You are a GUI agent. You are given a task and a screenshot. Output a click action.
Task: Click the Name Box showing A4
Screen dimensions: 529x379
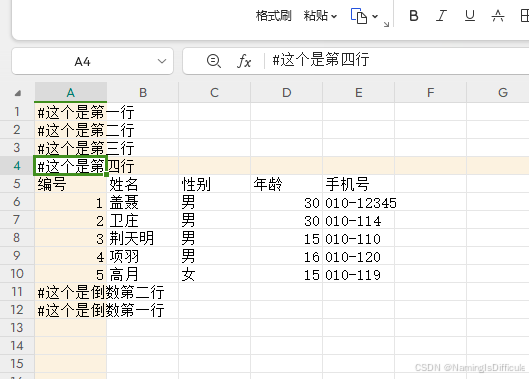(x=83, y=61)
